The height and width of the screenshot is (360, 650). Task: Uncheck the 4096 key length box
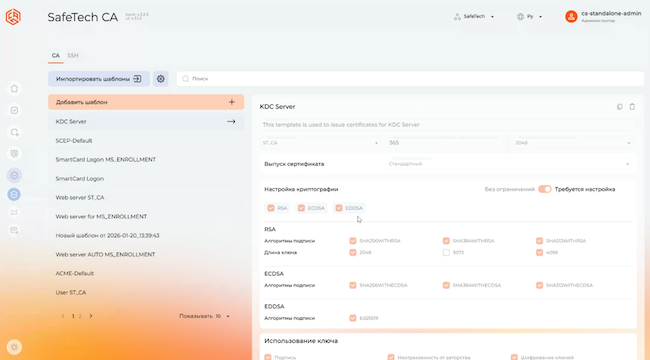(x=539, y=252)
